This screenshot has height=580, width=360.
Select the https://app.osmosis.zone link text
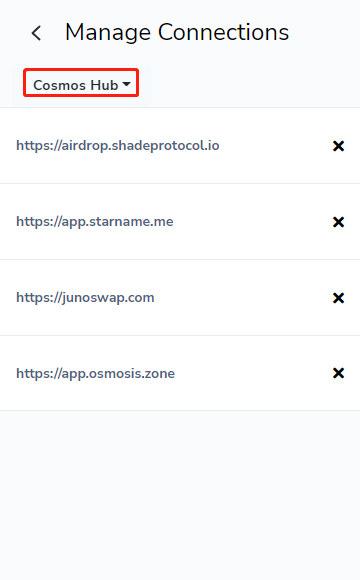(x=95, y=374)
